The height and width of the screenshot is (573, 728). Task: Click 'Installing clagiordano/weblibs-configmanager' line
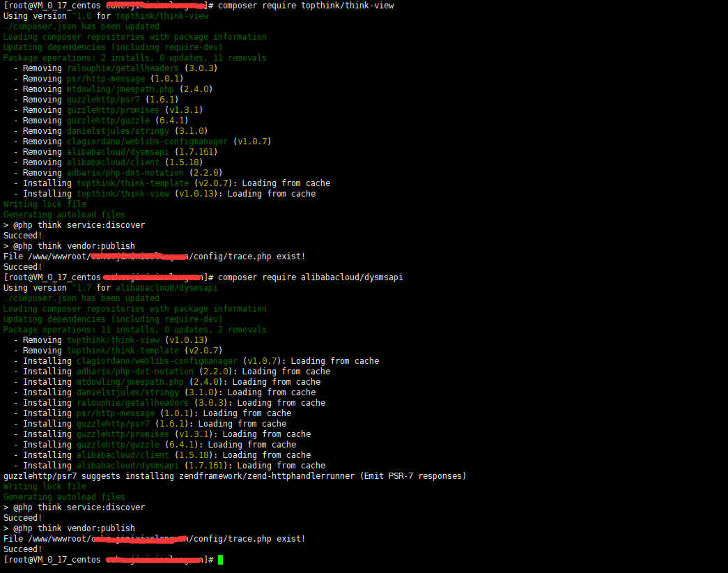196,361
